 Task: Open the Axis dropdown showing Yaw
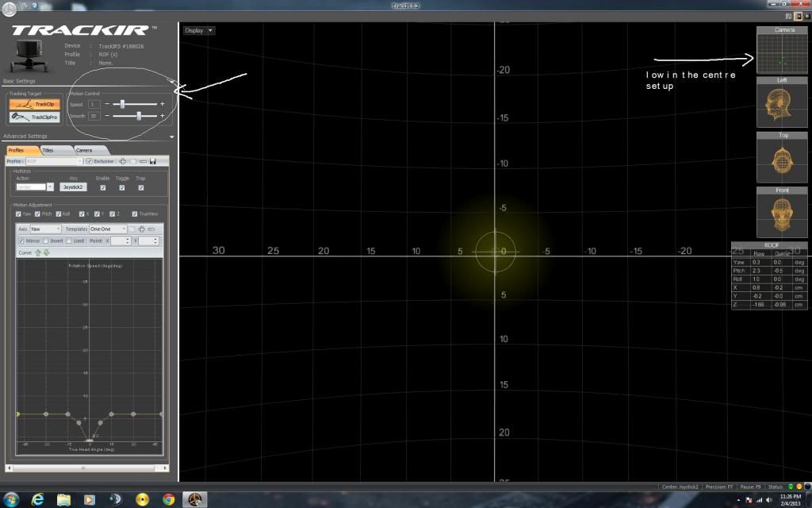coord(45,229)
